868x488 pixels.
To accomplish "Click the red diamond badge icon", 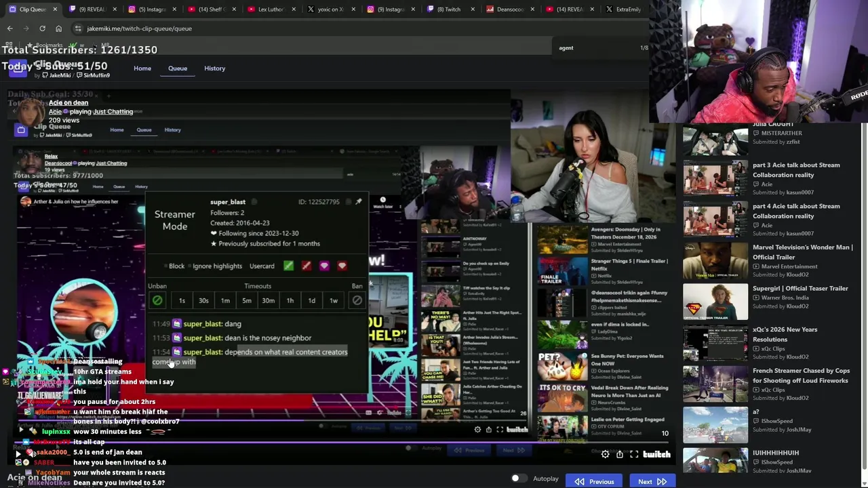I will coord(342,266).
